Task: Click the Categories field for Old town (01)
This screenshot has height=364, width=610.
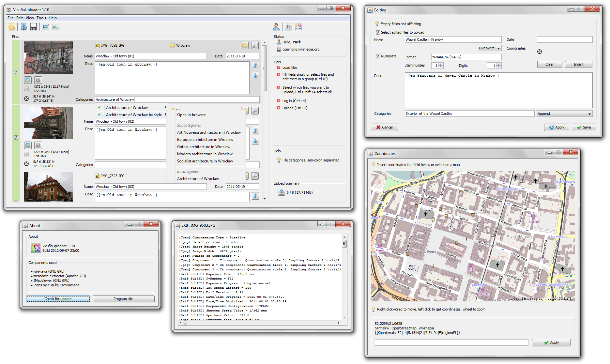Action: tap(177, 99)
